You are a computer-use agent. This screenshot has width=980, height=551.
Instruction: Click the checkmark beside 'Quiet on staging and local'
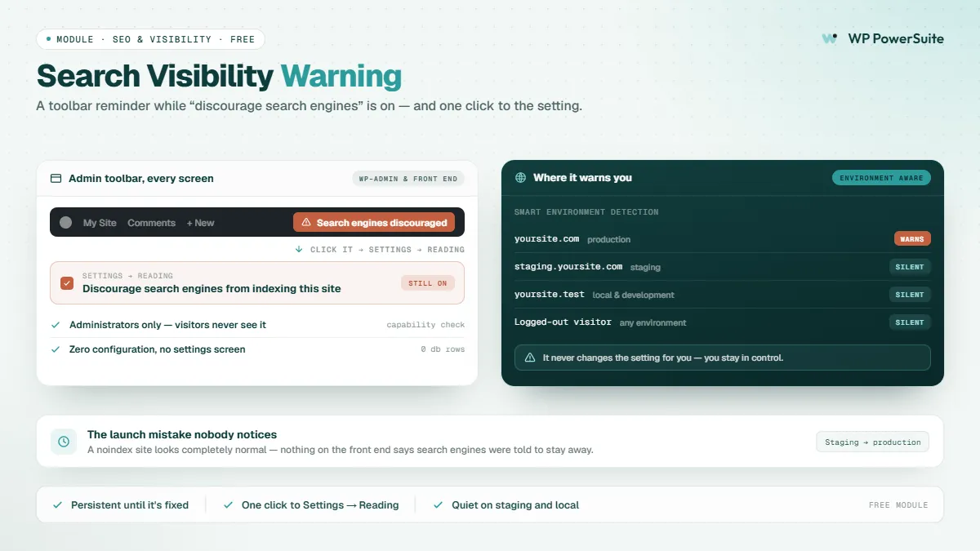[439, 505]
